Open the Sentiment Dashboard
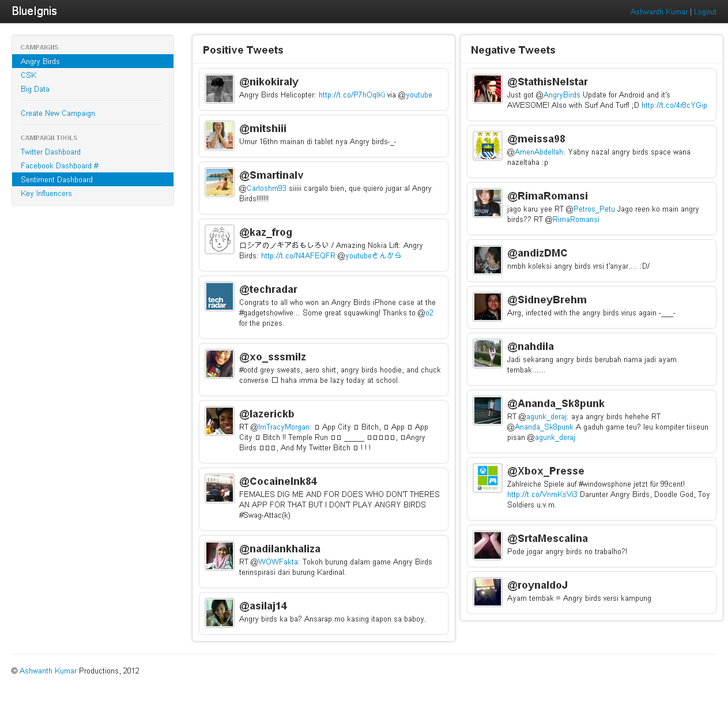728x704 pixels. click(93, 179)
